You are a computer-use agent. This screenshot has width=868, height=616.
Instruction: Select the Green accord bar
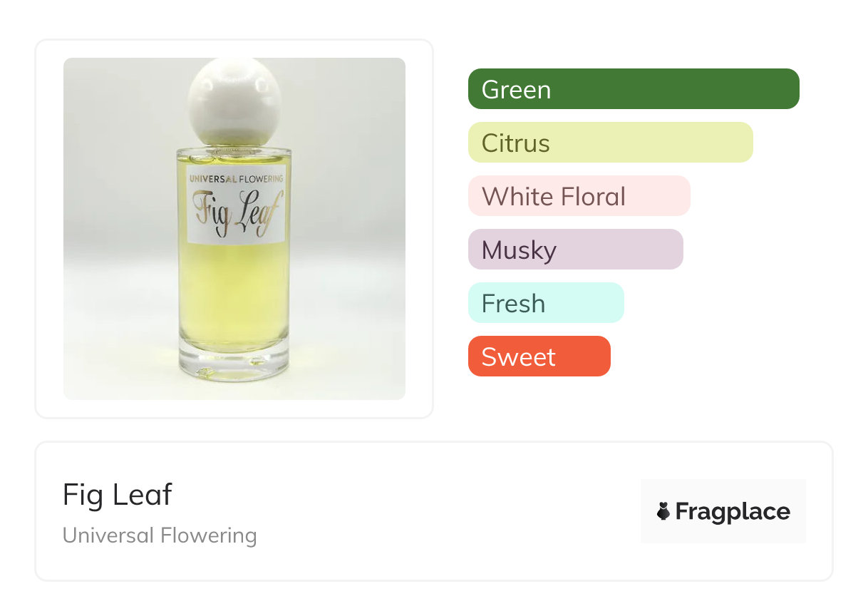634,89
